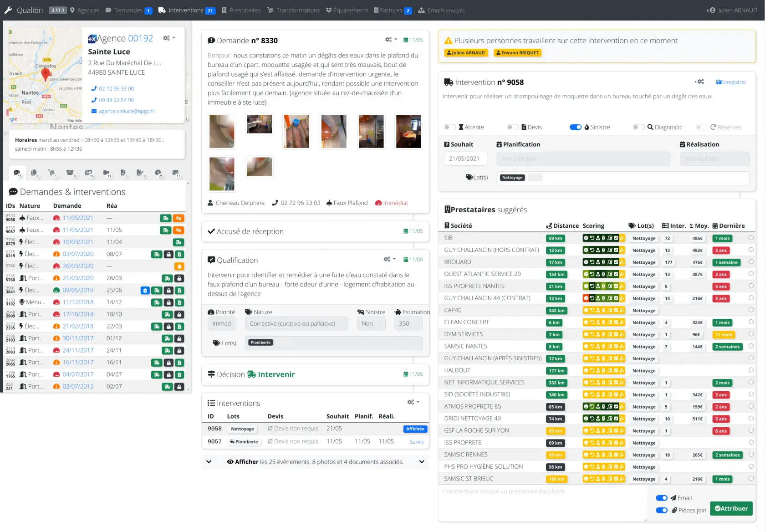The width and height of the screenshot is (765, 532).
Task: Open the folder tab with 11 documents
Action: coord(107,173)
